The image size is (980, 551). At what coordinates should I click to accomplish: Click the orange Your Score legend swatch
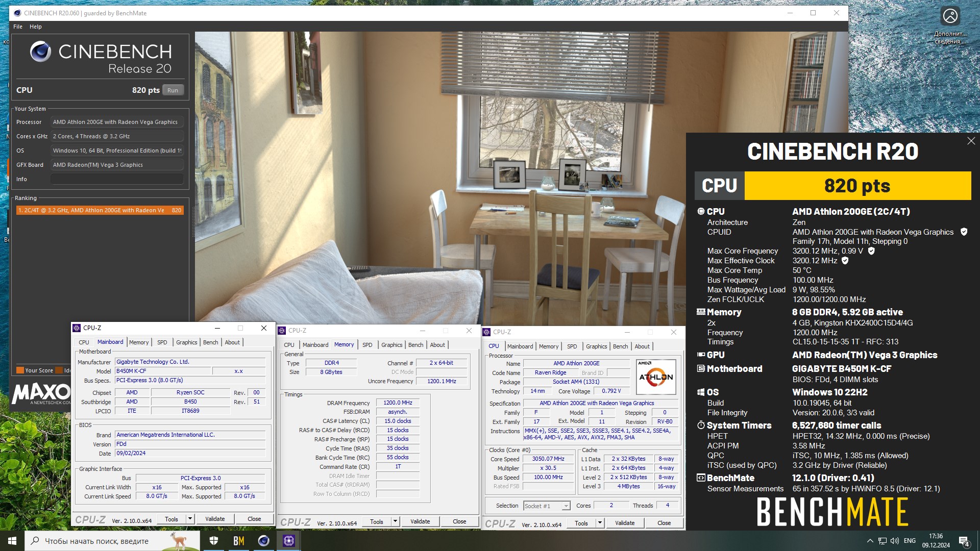click(x=20, y=370)
